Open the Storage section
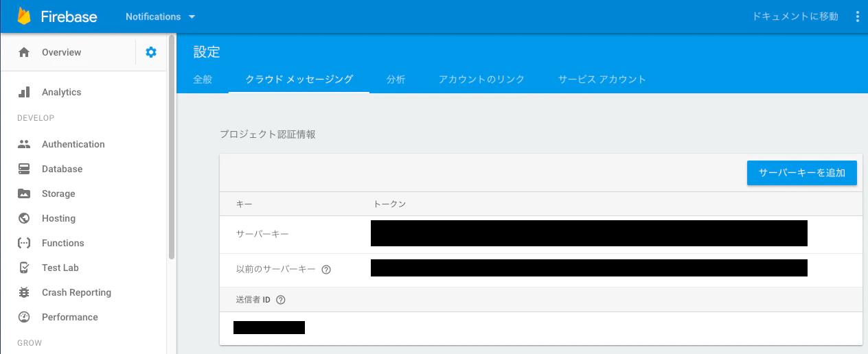868x354 pixels. point(58,193)
